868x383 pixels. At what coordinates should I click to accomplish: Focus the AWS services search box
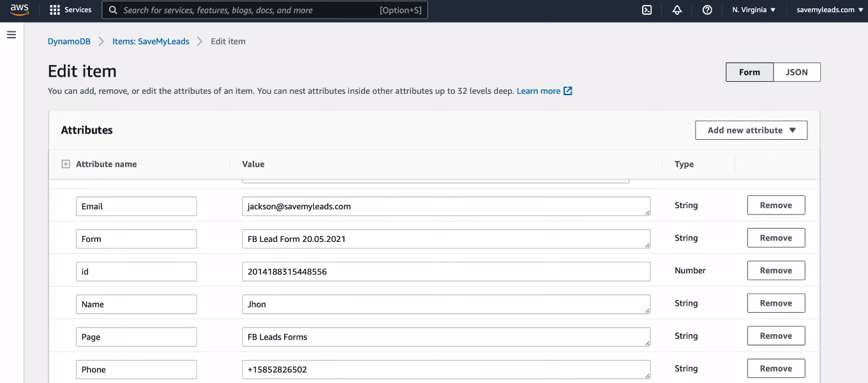[x=265, y=10]
